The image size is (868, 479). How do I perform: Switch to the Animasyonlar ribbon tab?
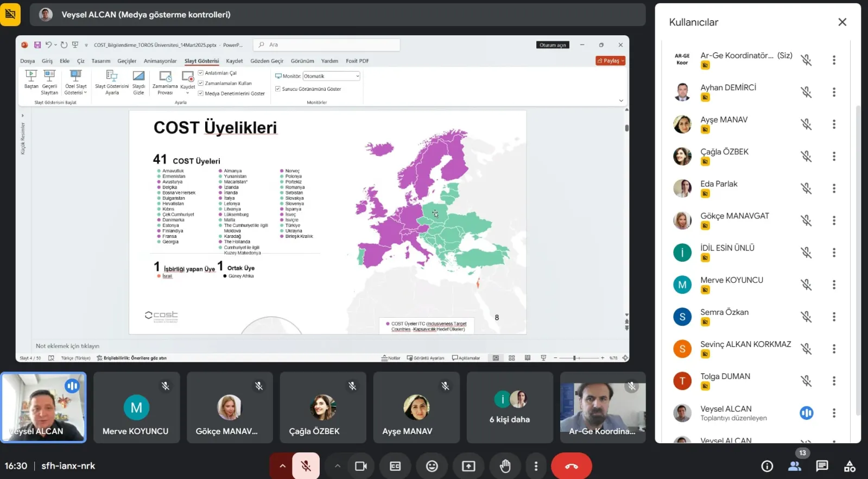(160, 61)
